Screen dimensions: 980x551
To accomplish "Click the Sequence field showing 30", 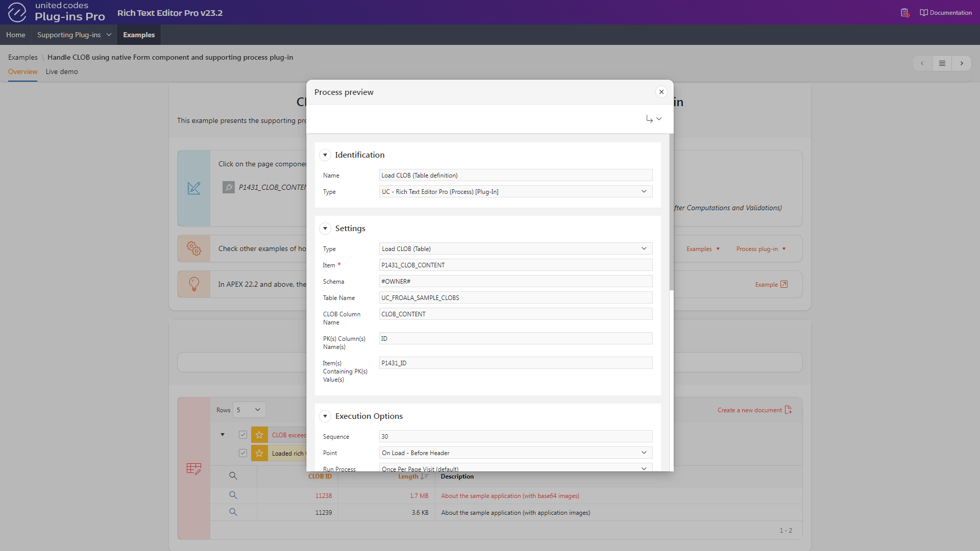I will [x=516, y=437].
